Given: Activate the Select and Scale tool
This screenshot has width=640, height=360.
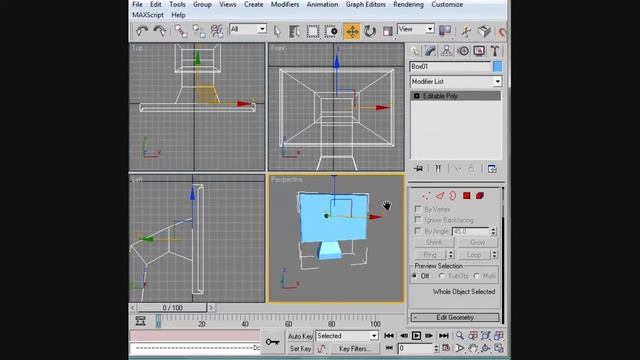Looking at the screenshot, I should [387, 31].
